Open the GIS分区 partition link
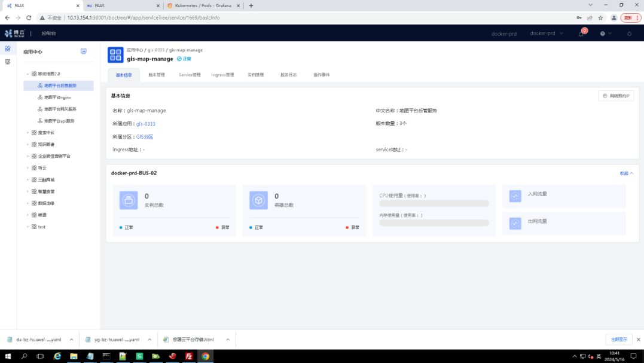This screenshot has height=363, width=644. coord(145,137)
